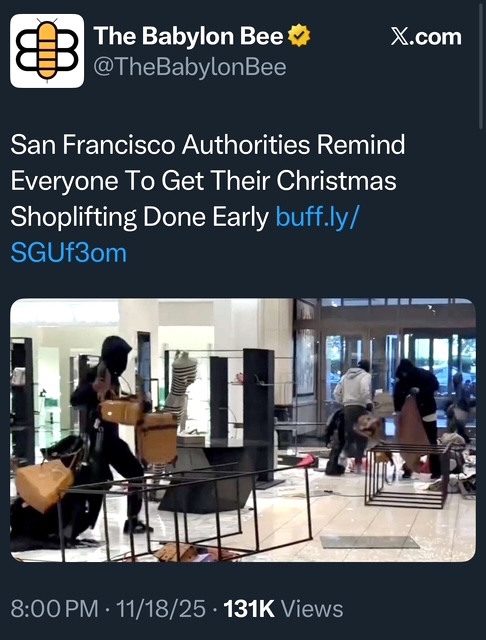Follow the buff.ly article link
The height and width of the screenshot is (640, 486).
pyautogui.click(x=317, y=216)
